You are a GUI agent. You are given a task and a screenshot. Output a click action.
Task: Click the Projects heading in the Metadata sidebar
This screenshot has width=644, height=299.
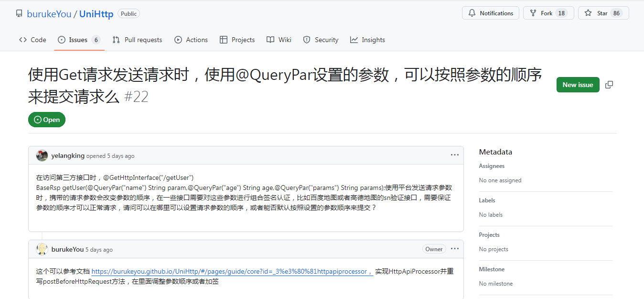point(489,235)
